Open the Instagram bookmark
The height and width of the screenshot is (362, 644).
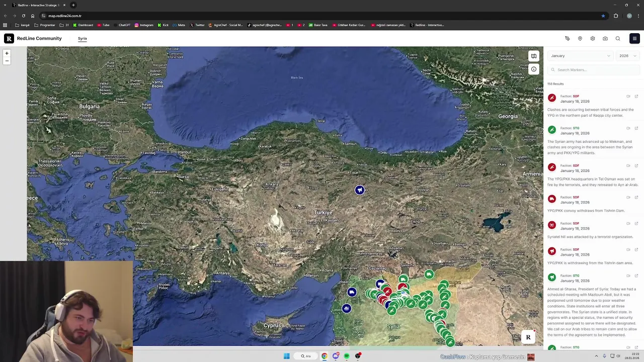coord(144,25)
